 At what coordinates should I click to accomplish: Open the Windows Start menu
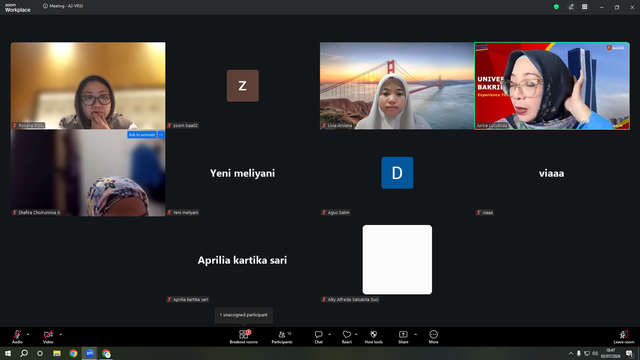[x=8, y=353]
